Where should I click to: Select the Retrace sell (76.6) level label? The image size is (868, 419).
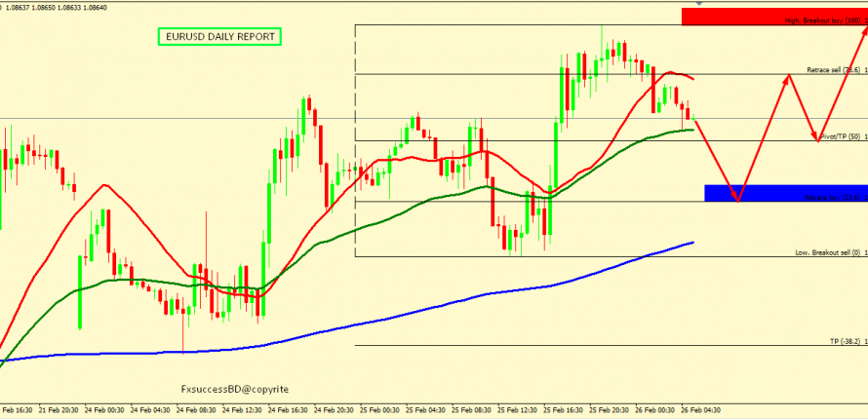click(x=832, y=70)
